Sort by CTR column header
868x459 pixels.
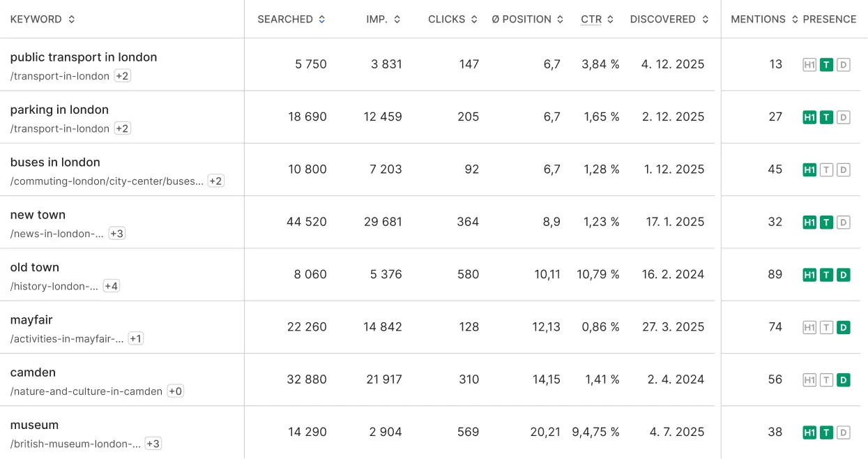597,20
